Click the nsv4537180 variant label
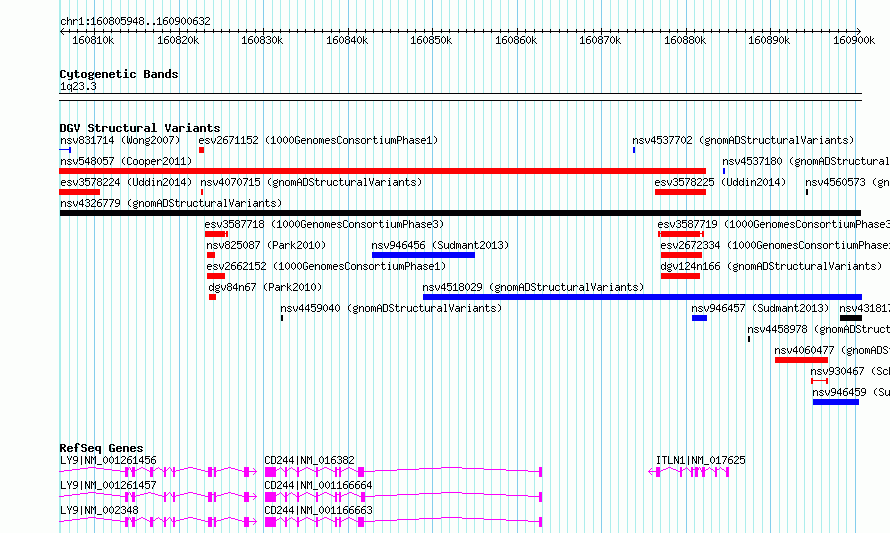Image resolution: width=890 pixels, height=533 pixels. (x=805, y=161)
